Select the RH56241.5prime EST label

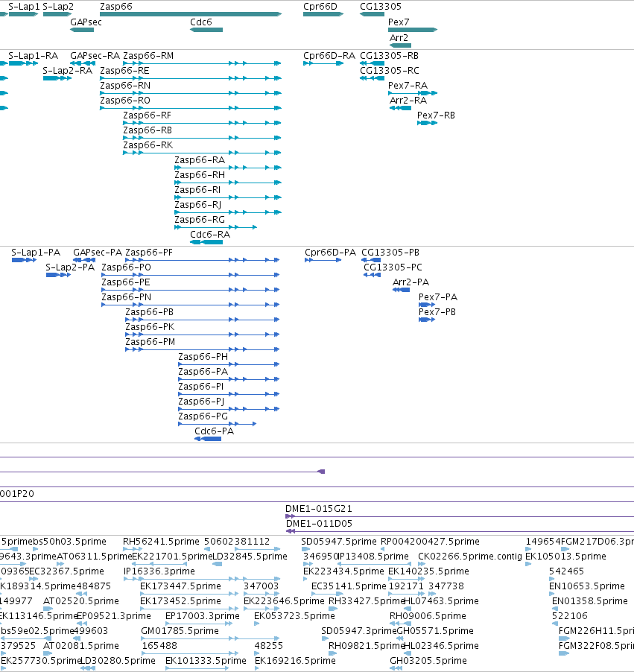[161, 542]
